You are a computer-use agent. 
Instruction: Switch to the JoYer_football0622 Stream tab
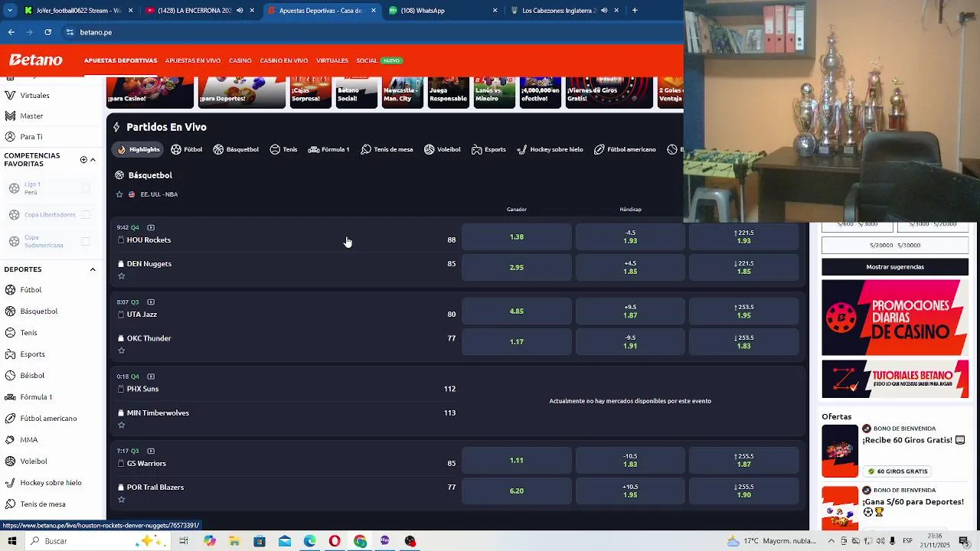[79, 11]
